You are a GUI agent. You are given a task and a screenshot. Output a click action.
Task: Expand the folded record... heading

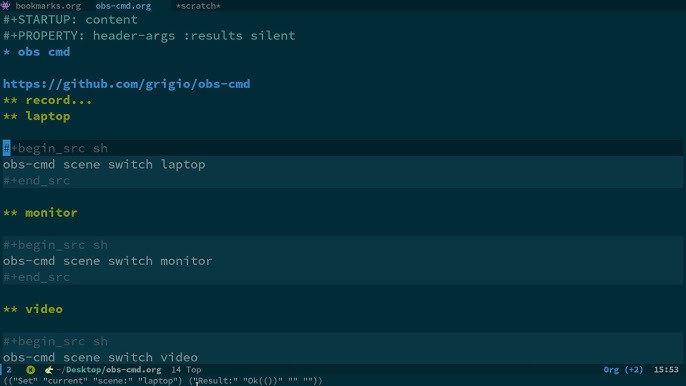[59, 100]
